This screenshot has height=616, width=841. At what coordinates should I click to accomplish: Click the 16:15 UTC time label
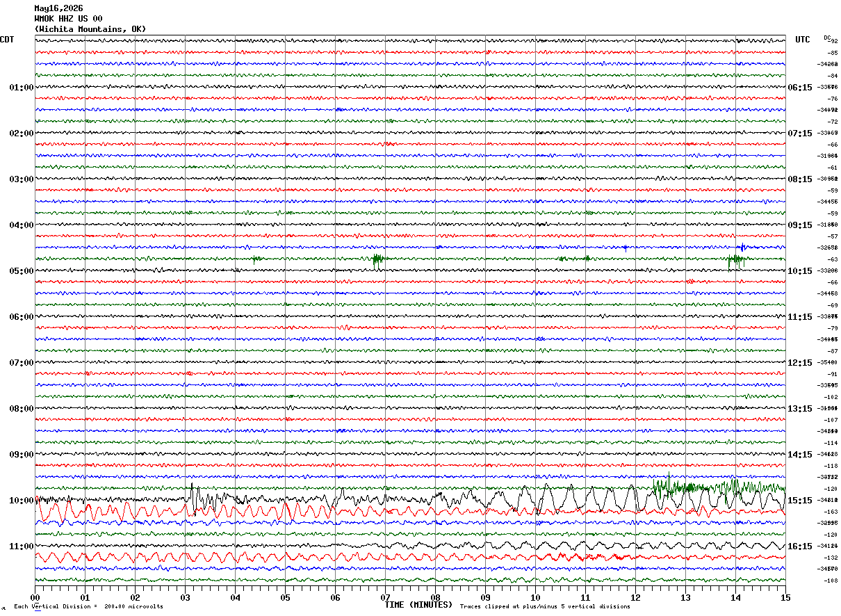pos(799,546)
